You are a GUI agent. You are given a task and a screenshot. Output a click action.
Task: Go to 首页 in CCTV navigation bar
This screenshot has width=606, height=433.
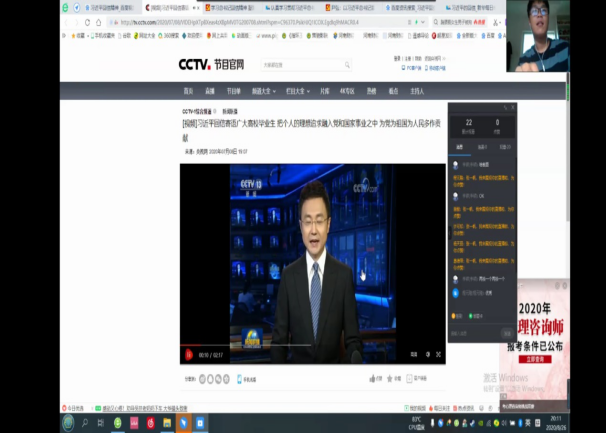tap(188, 91)
